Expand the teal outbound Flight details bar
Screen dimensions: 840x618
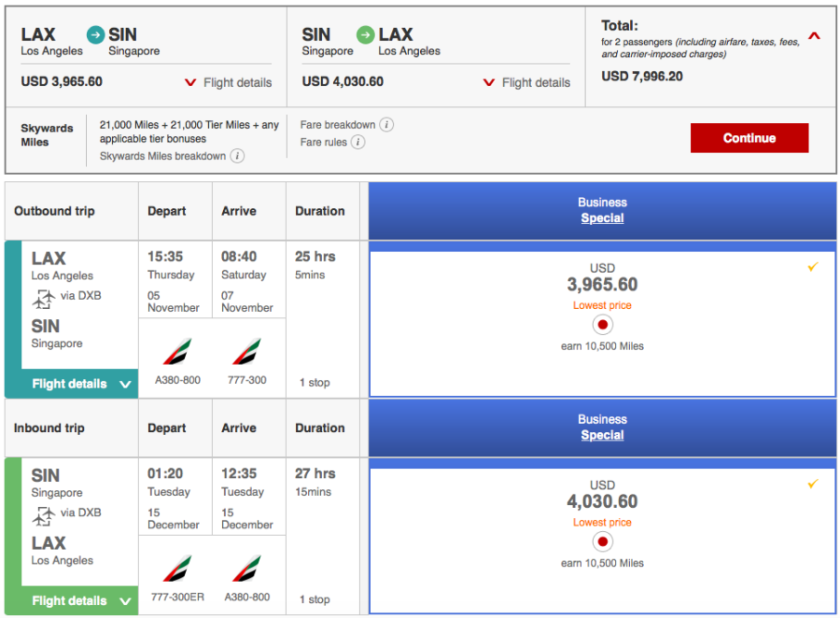coord(81,384)
